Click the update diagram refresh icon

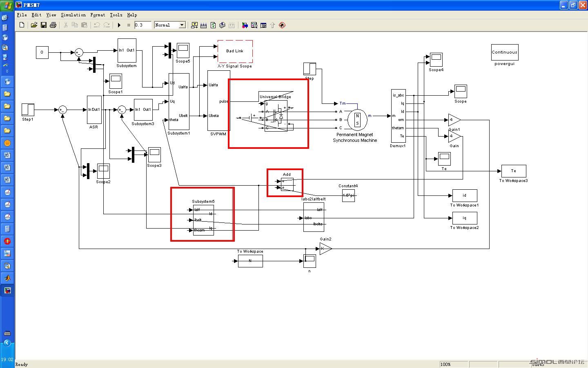pyautogui.click(x=213, y=25)
